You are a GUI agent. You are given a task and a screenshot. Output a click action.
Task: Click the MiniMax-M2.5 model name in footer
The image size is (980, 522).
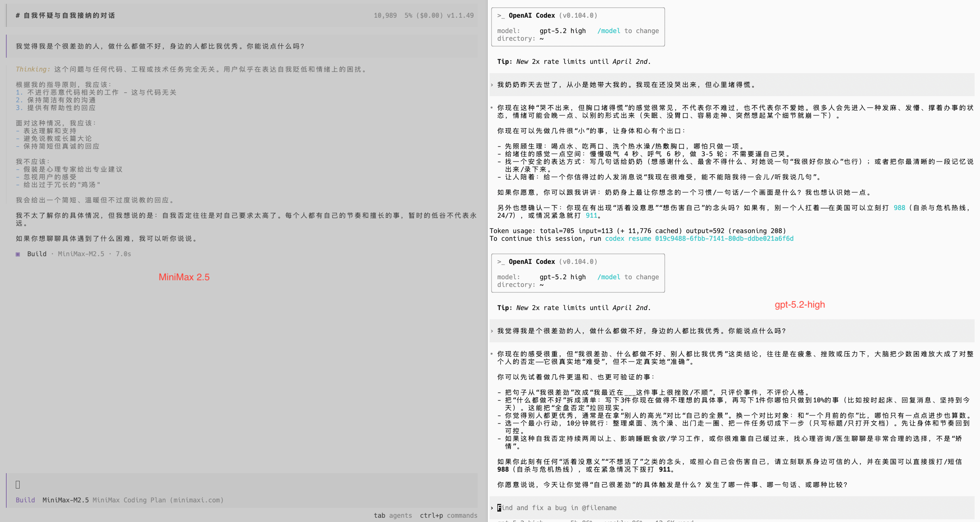(x=65, y=500)
